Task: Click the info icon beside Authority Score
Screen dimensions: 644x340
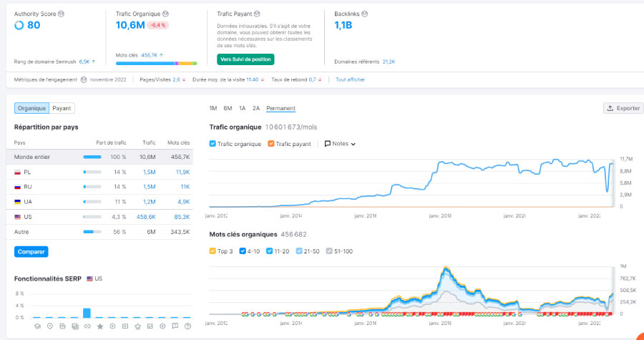Action: tap(62, 14)
